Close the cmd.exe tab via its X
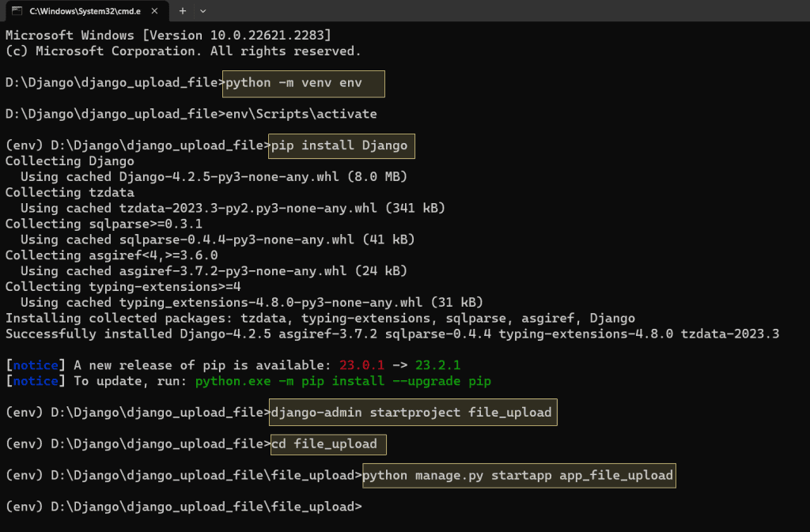The height and width of the screenshot is (532, 810). pos(155,11)
